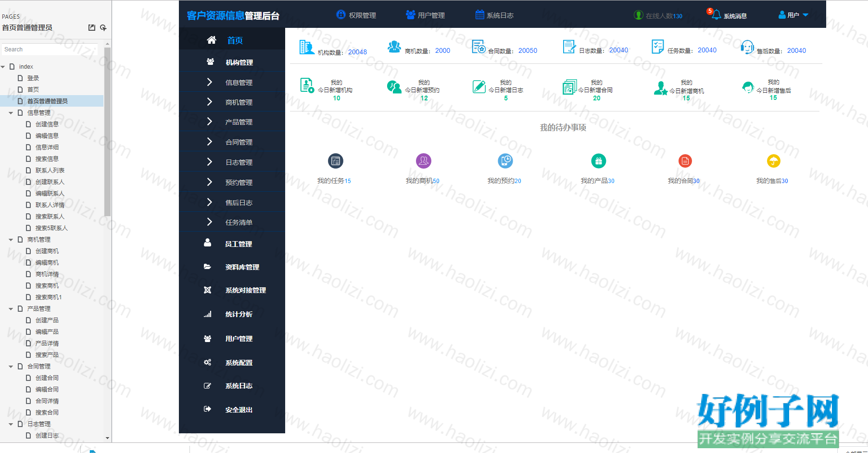
Task: Open the 创建联系人 page in tree
Action: coord(50,182)
